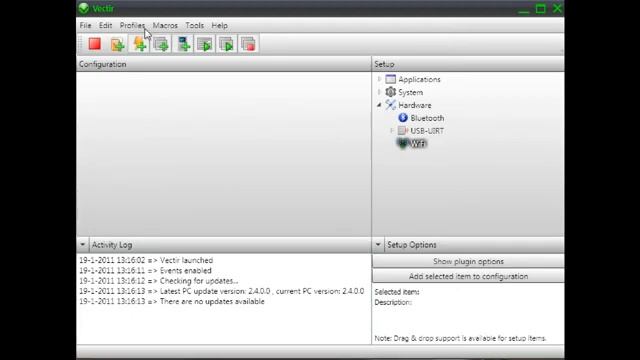This screenshot has height=360, width=640.
Task: Click the Bluetooth icon in Setup tree
Action: [x=403, y=118]
